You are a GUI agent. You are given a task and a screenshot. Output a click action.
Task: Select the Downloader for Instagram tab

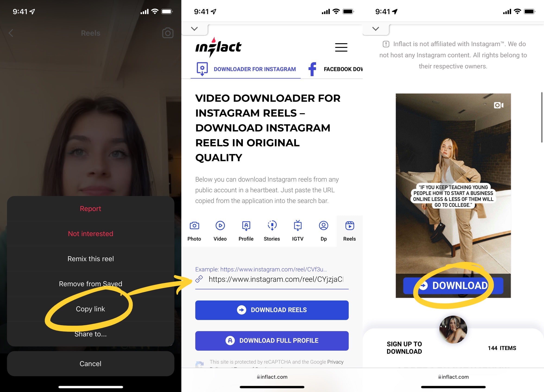coord(245,69)
